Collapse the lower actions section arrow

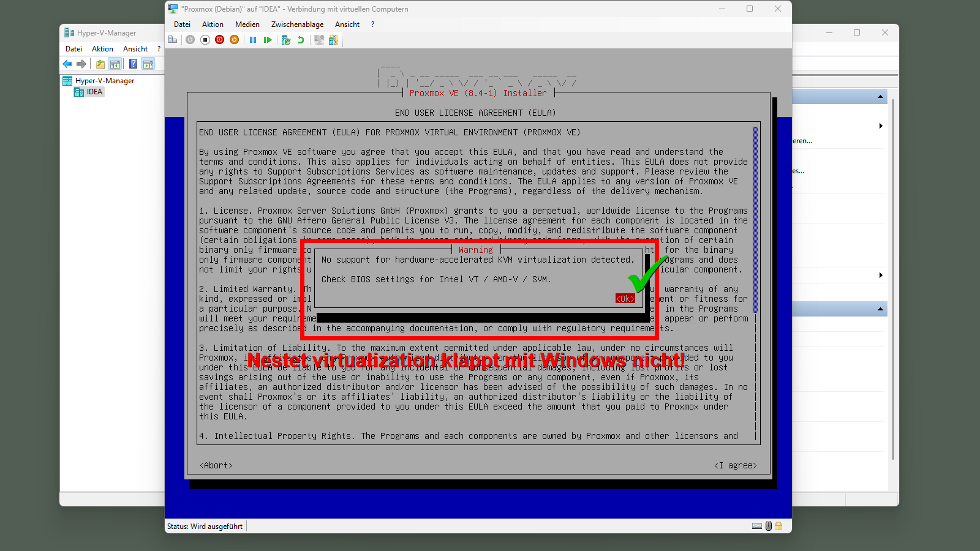(880, 309)
